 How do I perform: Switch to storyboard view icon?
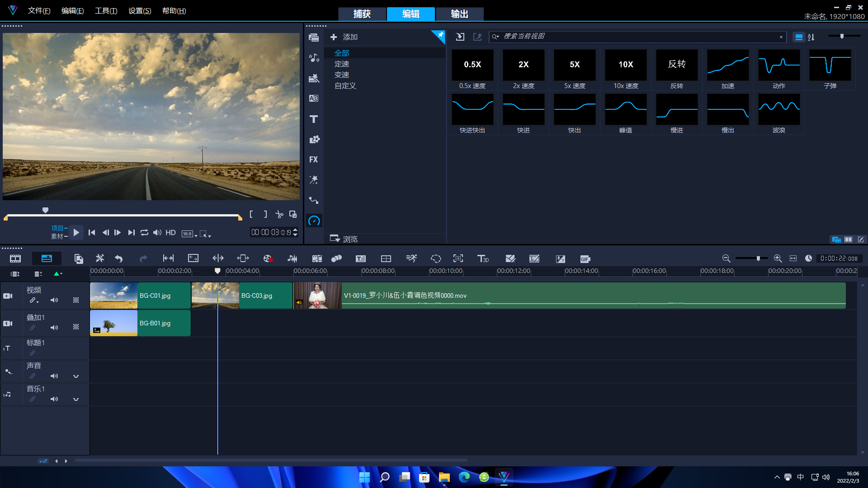[15, 258]
